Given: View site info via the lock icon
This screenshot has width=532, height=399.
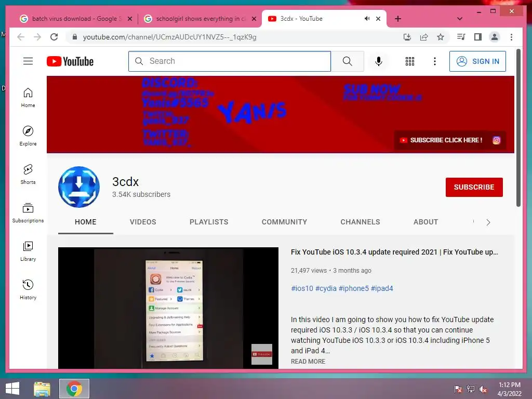Looking at the screenshot, I should point(75,37).
